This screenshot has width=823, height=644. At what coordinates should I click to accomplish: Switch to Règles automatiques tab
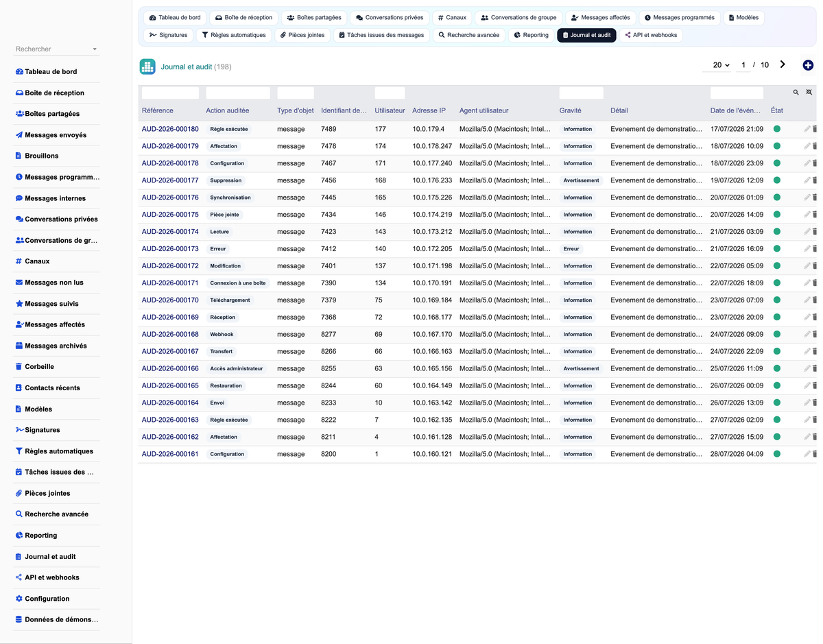[234, 35]
